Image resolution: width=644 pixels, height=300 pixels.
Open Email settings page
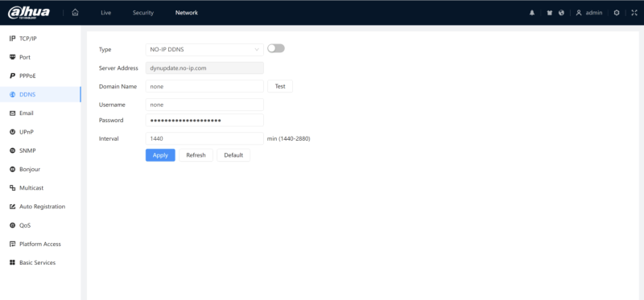pos(40,113)
